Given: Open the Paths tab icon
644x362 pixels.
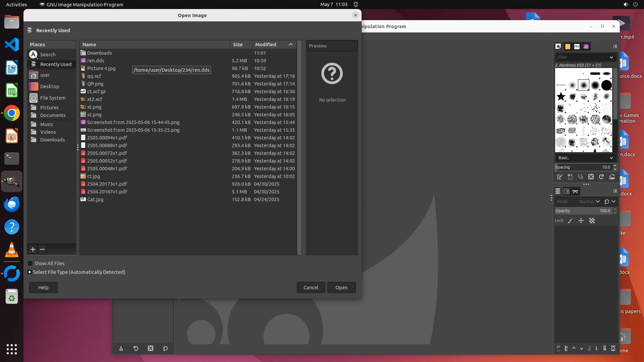Looking at the screenshot, I should [x=576, y=191].
